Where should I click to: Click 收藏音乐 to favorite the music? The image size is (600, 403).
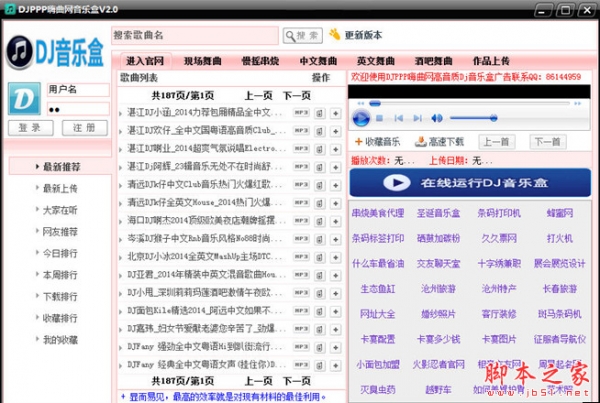(377, 142)
